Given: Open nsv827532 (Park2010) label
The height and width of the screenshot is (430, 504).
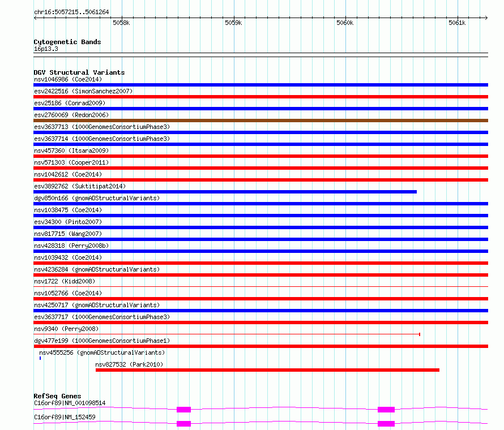Looking at the screenshot, I should pos(129,364).
